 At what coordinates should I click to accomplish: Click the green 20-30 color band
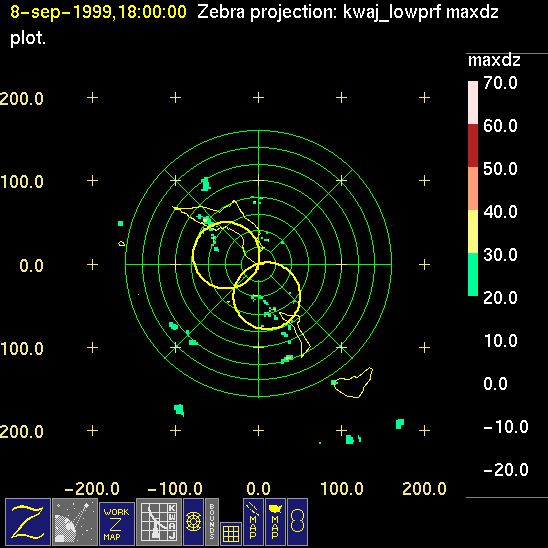coord(473,275)
